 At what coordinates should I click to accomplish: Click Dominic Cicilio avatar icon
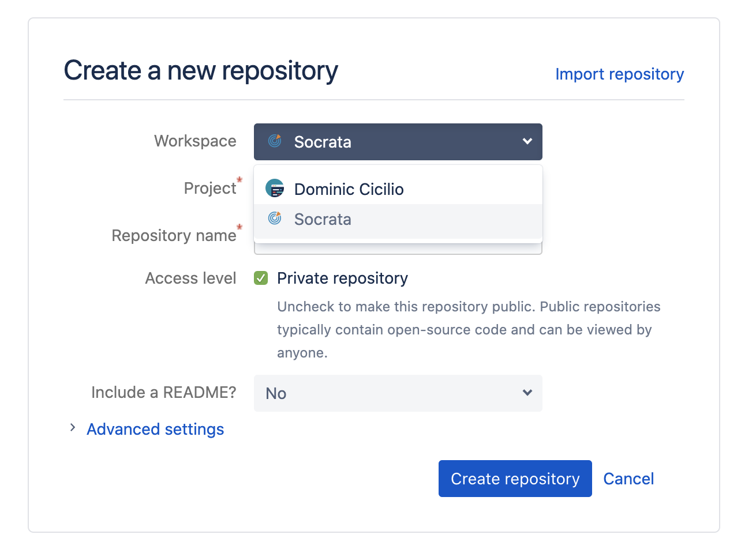[275, 188]
